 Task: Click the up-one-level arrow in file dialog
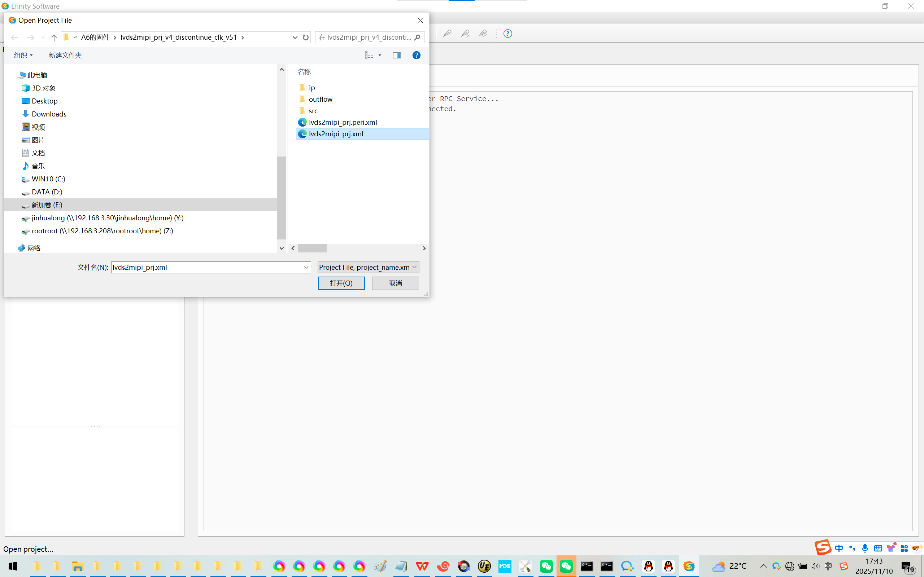[x=54, y=38]
